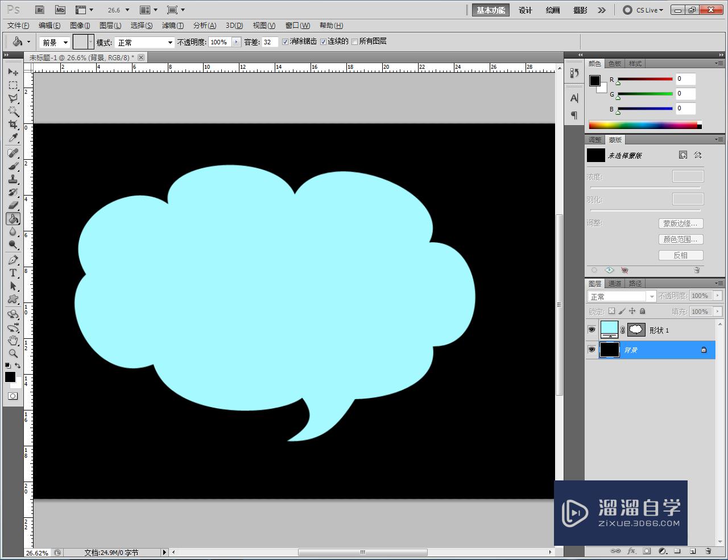This screenshot has width=728, height=560.
Task: Open collapsed Character panel icon
Action: pos(574,98)
